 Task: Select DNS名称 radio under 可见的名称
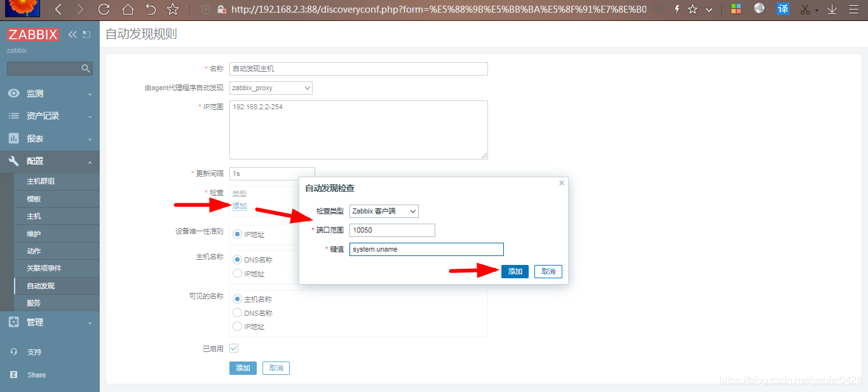pyautogui.click(x=238, y=313)
